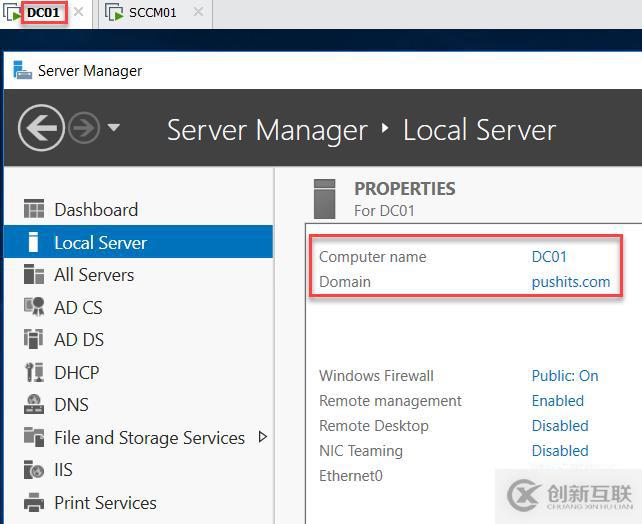The image size is (642, 524).
Task: Switch to the DC01 VM tab
Action: pyautogui.click(x=43, y=13)
